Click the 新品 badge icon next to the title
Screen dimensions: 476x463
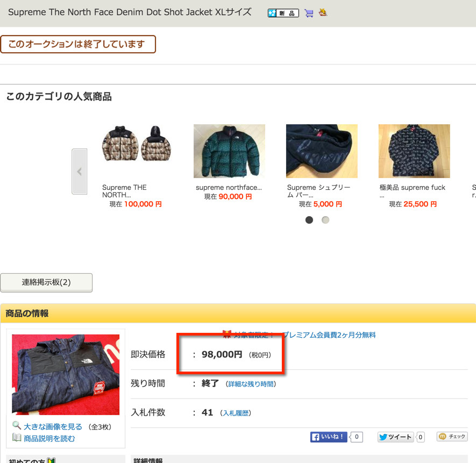283,13
